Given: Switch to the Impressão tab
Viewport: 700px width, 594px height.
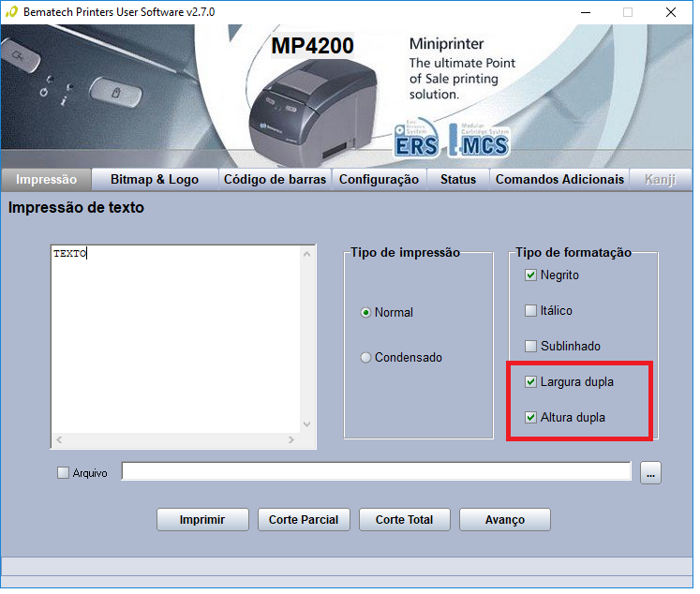Looking at the screenshot, I should (x=47, y=181).
